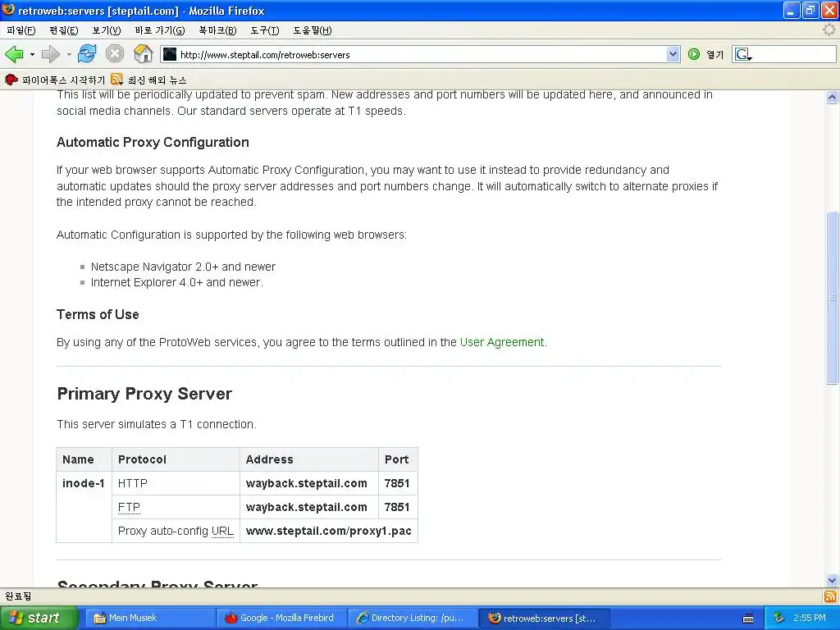Reload the page with the Refresh icon
The height and width of the screenshot is (630, 840).
click(x=87, y=54)
